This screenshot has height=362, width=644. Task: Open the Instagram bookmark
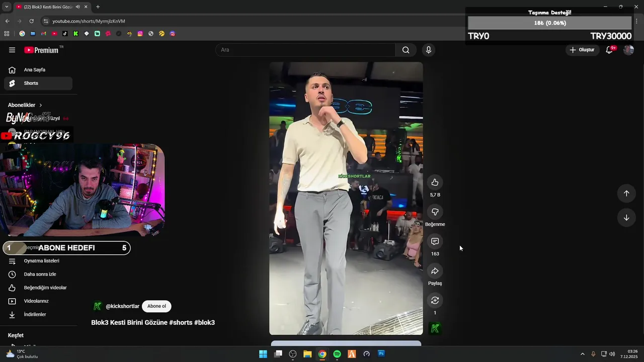[140, 34]
